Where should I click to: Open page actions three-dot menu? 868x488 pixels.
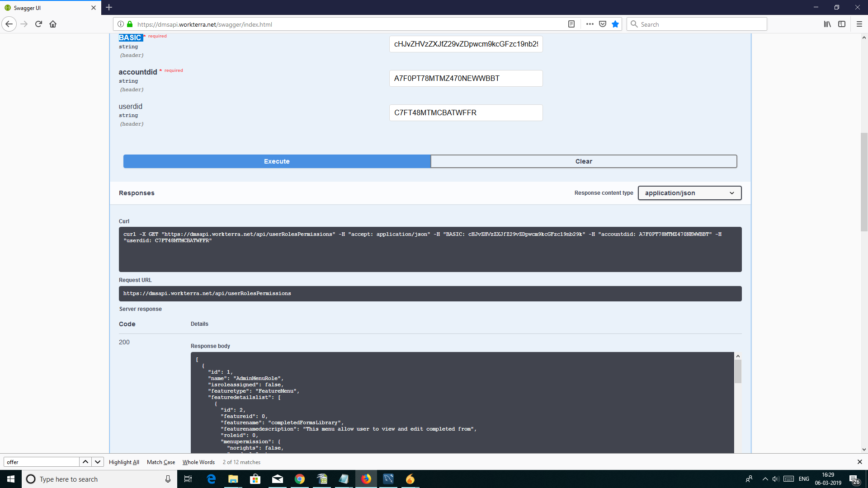coord(590,24)
